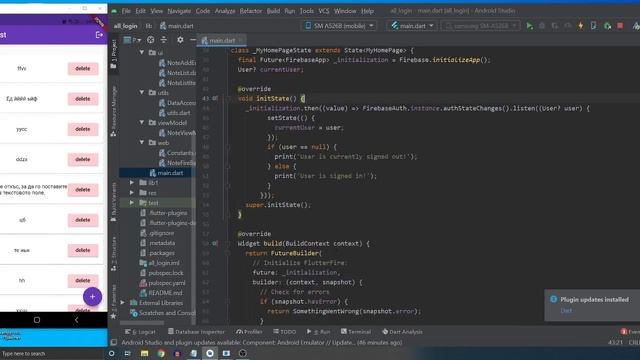Collapse the web folder
Image resolution: width=640 pixels, height=360 pixels.
coord(142,142)
